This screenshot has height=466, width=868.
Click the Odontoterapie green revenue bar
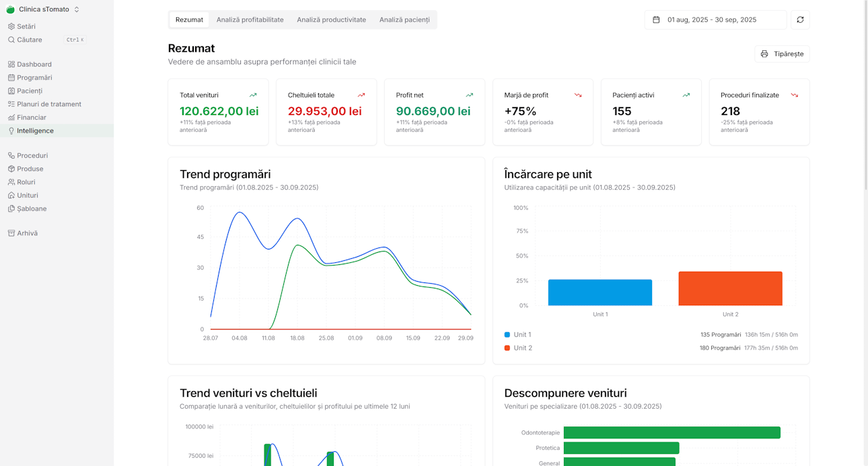click(673, 432)
